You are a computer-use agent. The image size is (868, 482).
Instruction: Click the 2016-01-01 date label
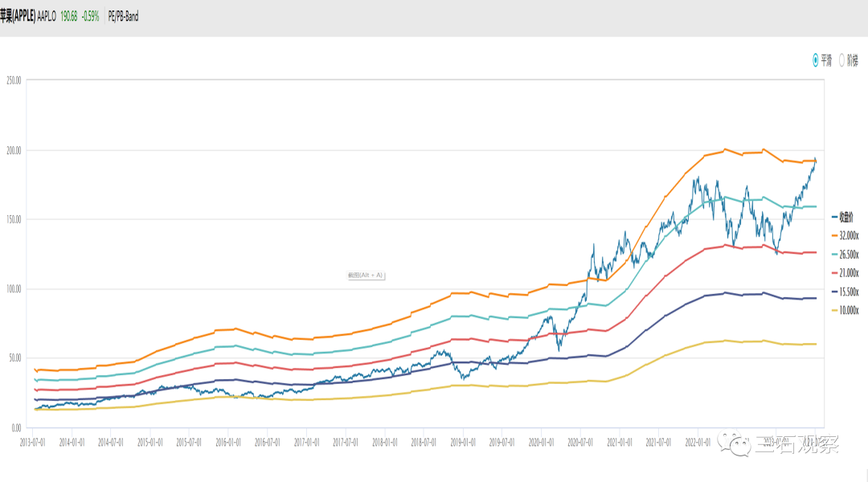(x=228, y=443)
